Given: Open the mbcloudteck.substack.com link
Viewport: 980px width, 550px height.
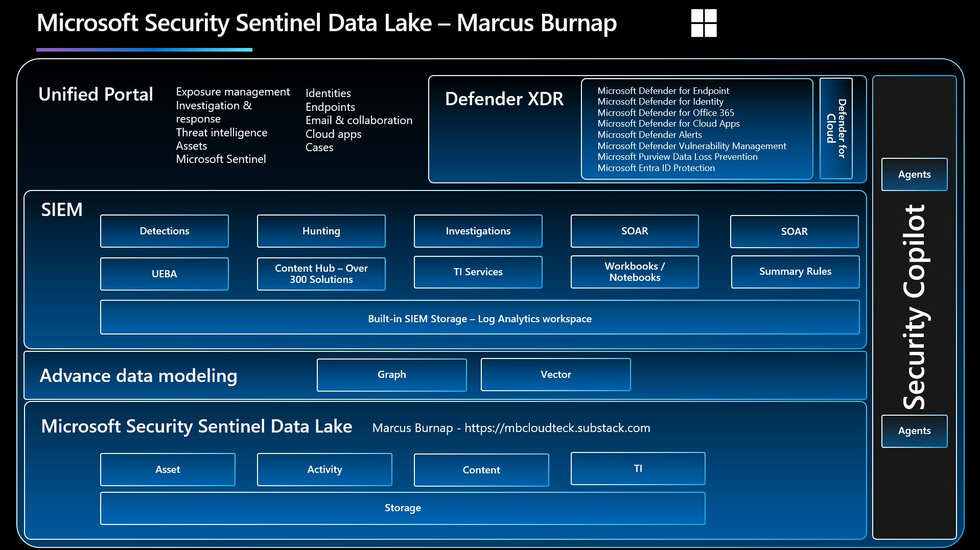Looking at the screenshot, I should 557,428.
